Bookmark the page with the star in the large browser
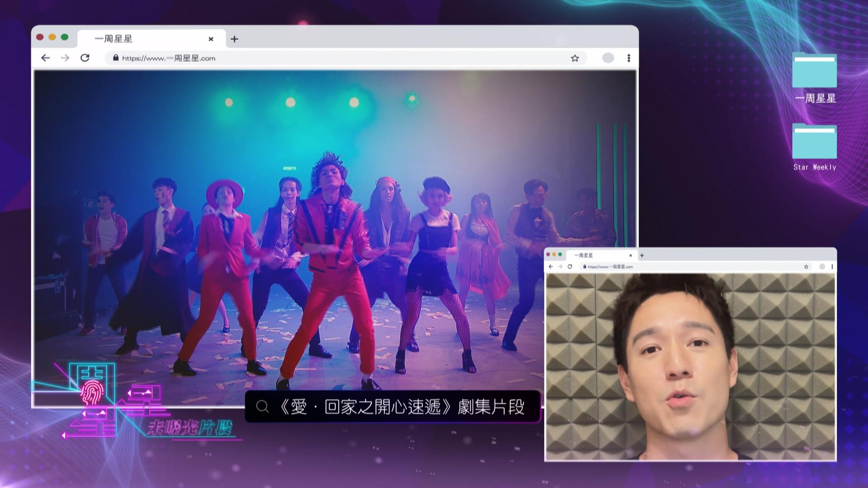 pos(575,58)
